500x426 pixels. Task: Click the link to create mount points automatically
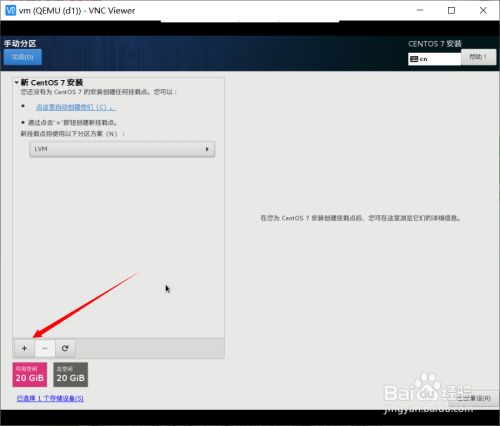[x=76, y=107]
